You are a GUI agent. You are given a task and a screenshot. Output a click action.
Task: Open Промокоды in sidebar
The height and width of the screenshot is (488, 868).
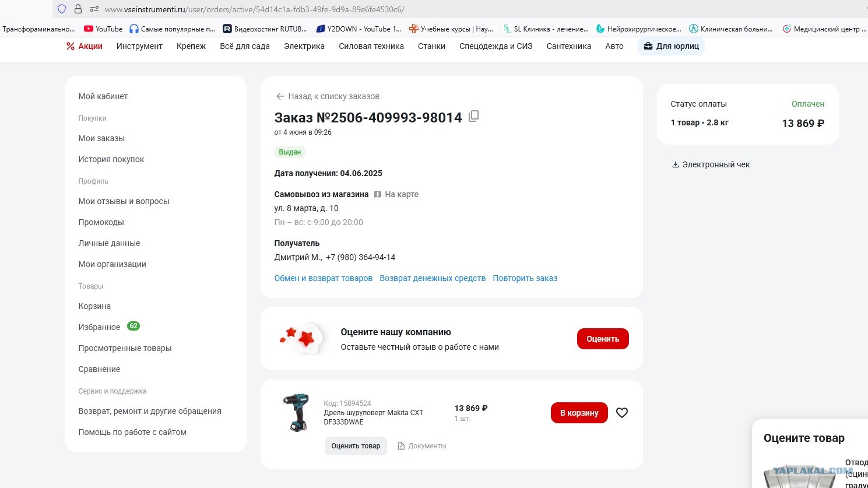click(101, 222)
